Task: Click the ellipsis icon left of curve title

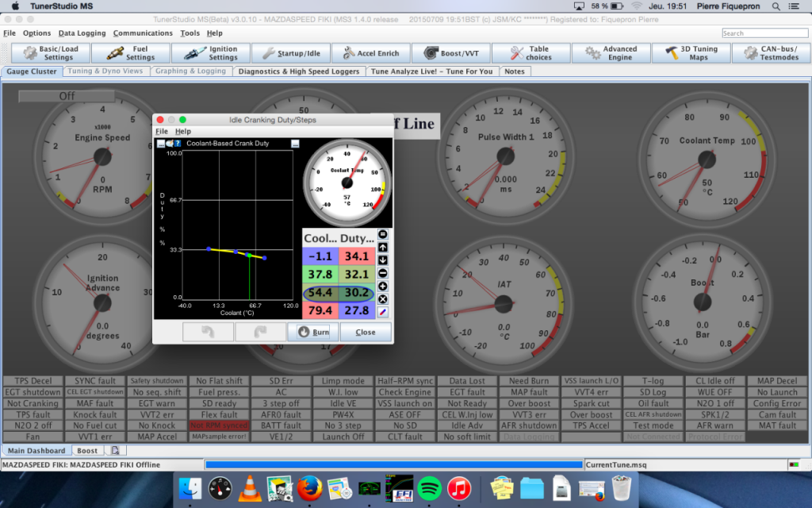Action: pyautogui.click(x=161, y=144)
